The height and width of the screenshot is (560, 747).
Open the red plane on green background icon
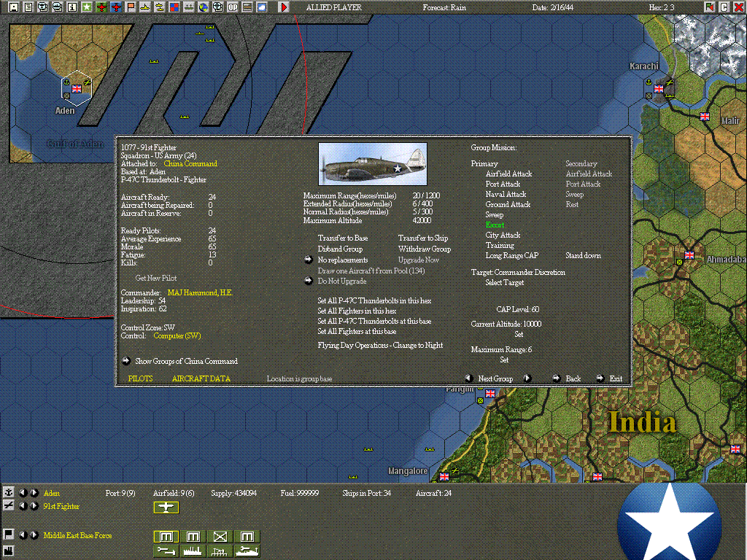tap(101, 7)
